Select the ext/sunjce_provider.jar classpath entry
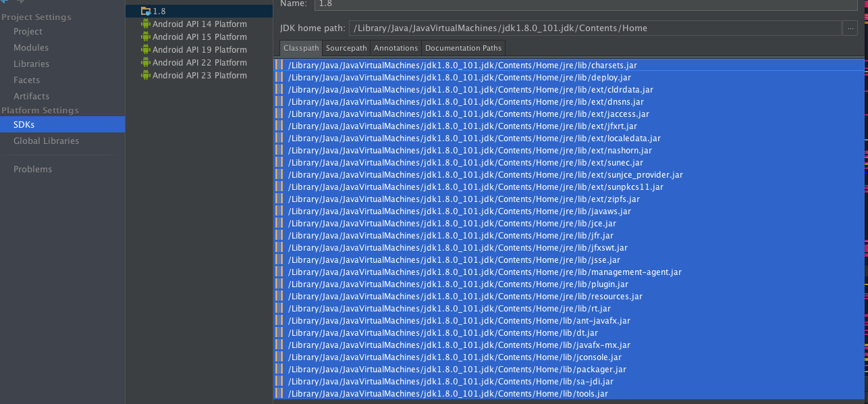The width and height of the screenshot is (868, 404). (569, 175)
